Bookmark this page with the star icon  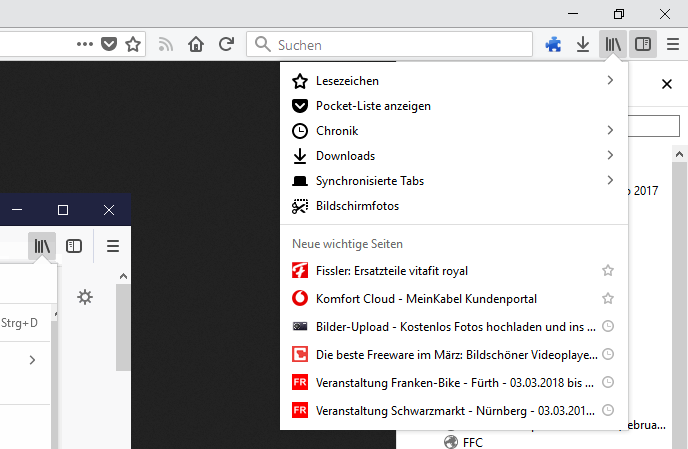click(x=133, y=44)
